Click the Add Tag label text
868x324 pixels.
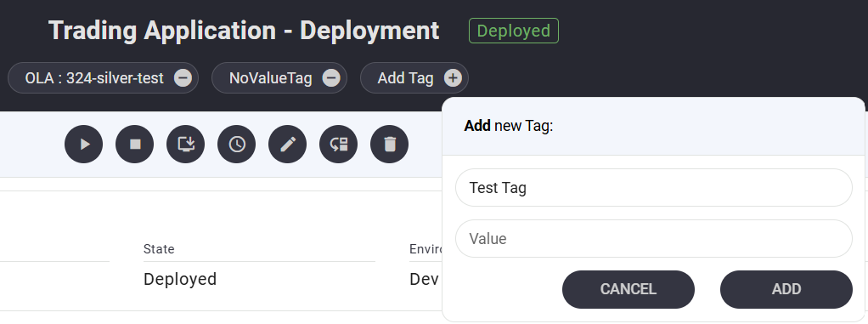pyautogui.click(x=405, y=78)
